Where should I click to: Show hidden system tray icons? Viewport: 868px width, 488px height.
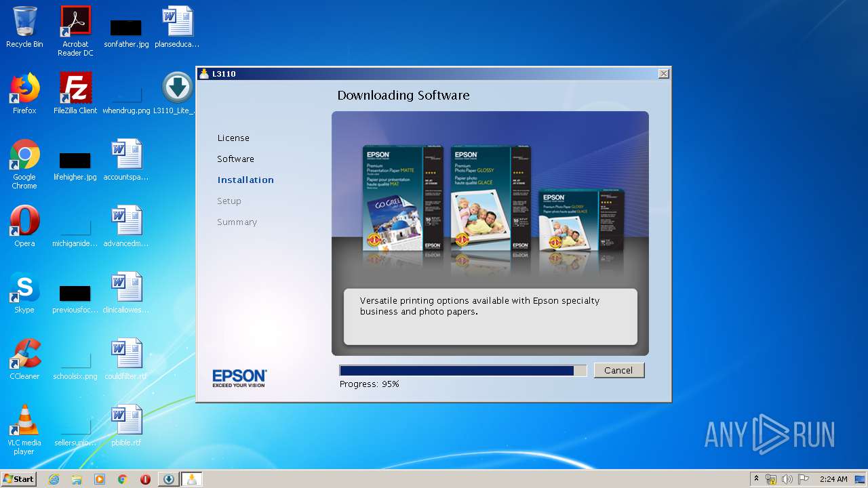point(756,479)
